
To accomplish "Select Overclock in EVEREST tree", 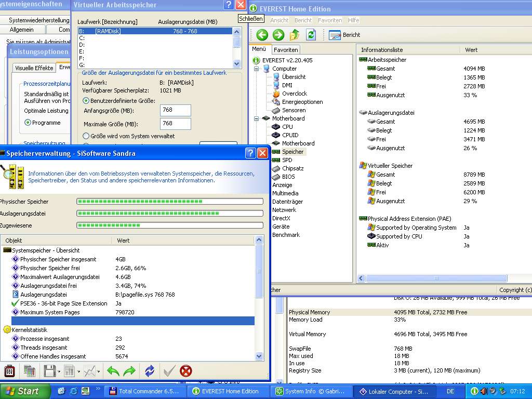I will (294, 94).
